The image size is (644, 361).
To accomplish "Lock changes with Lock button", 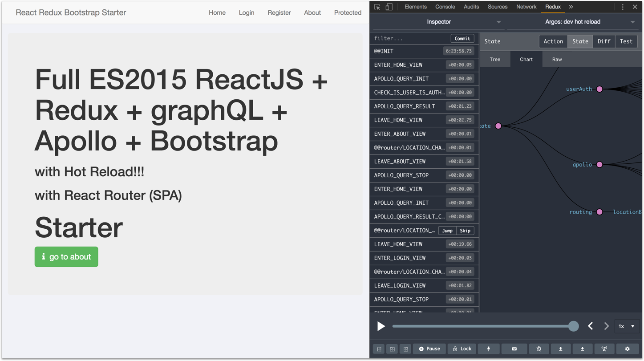I will (462, 349).
